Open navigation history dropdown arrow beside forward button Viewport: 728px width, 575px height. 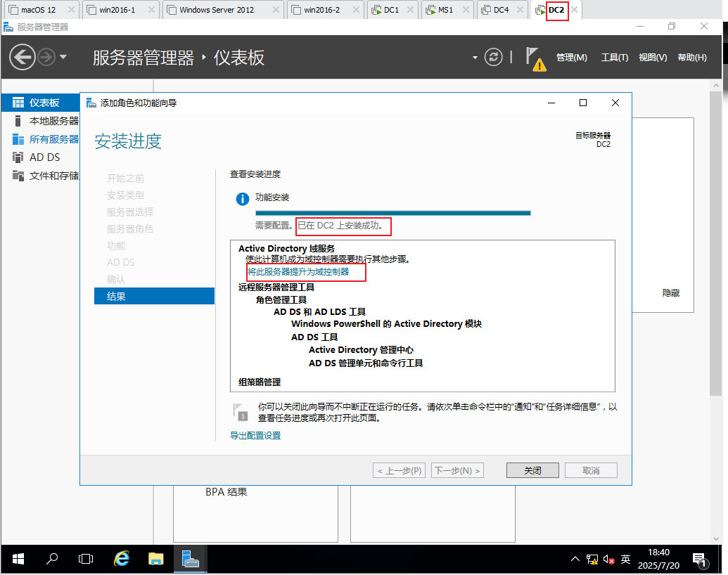pyautogui.click(x=63, y=57)
